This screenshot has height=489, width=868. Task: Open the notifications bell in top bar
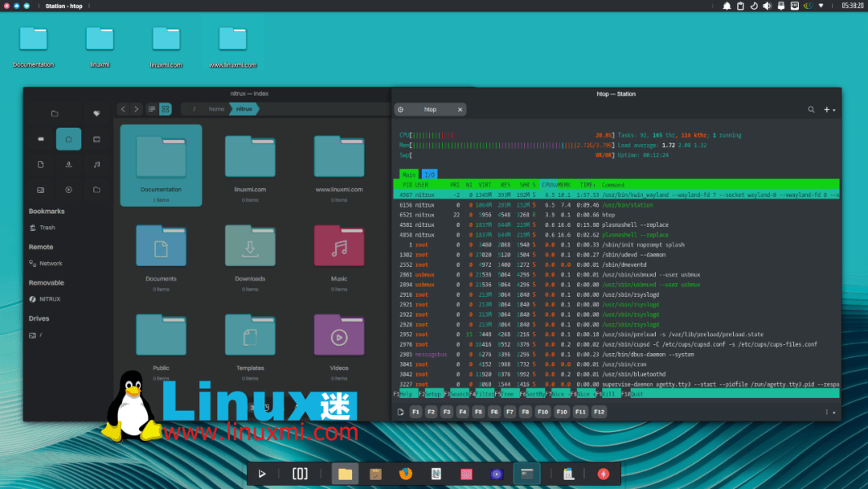727,6
